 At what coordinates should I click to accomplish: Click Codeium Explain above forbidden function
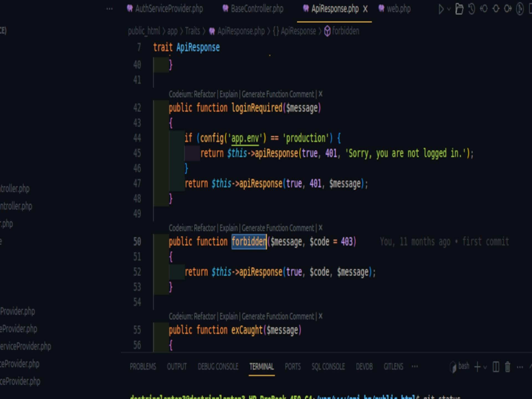click(x=229, y=228)
